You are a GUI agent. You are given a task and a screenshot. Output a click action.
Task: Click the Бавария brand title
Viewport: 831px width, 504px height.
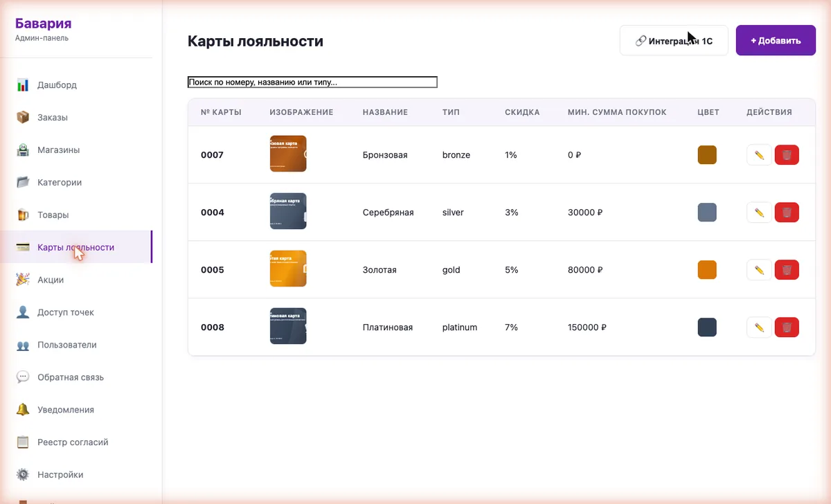pos(43,24)
